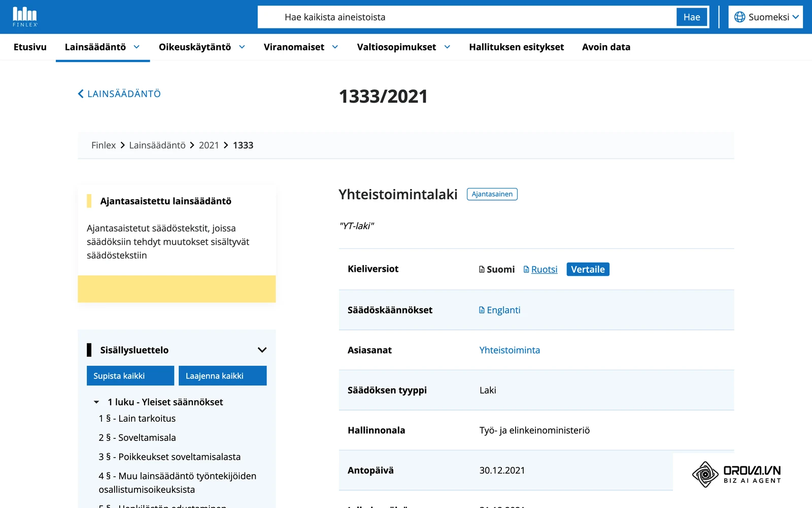Open the Suomeksi language dropdown

click(x=766, y=17)
